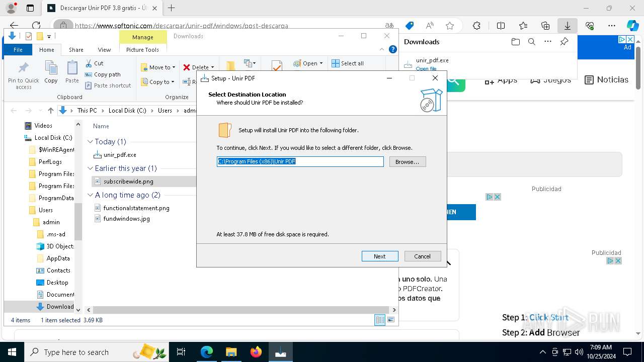Open Edge extensions icon
This screenshot has height=362, width=644.
click(477, 26)
